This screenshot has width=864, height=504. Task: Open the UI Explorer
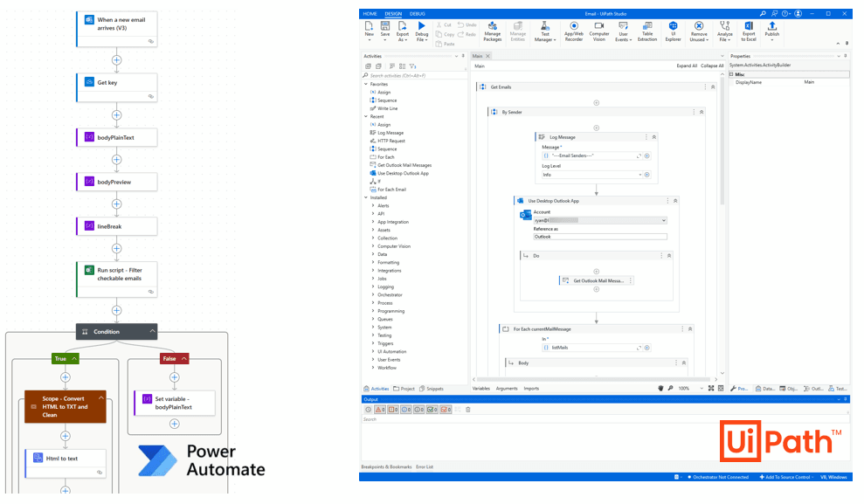tap(673, 27)
